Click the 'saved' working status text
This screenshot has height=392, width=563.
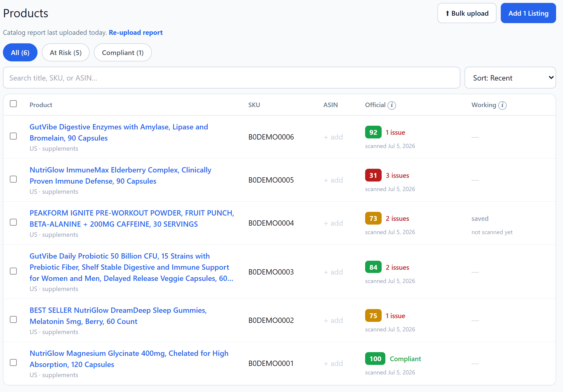480,218
